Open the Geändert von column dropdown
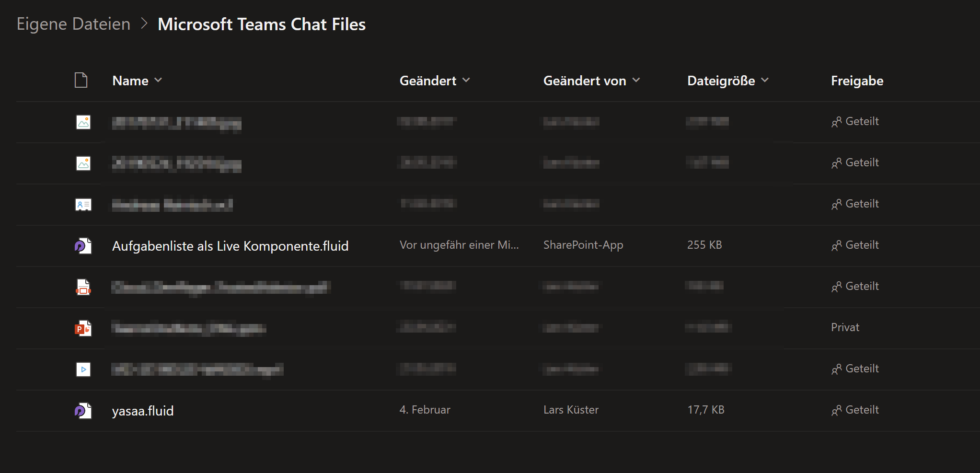 click(x=637, y=81)
